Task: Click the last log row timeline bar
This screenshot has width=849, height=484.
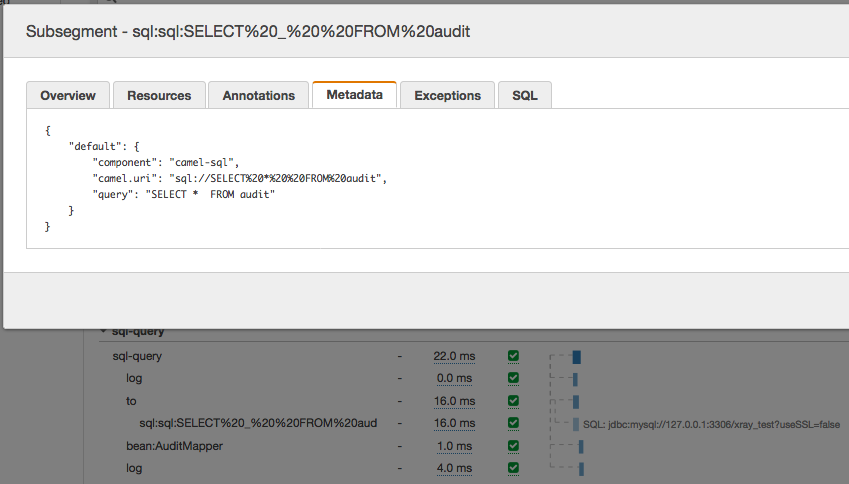Action: pyautogui.click(x=582, y=469)
